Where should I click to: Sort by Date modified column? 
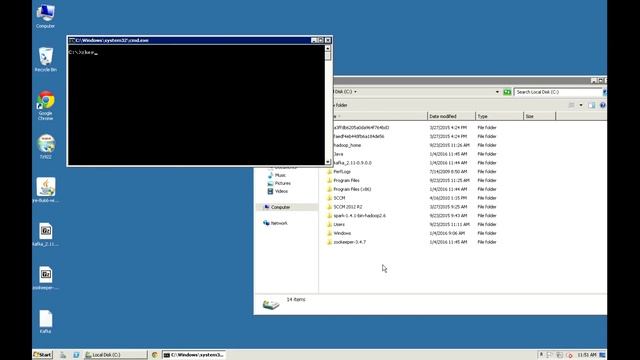(x=451, y=116)
